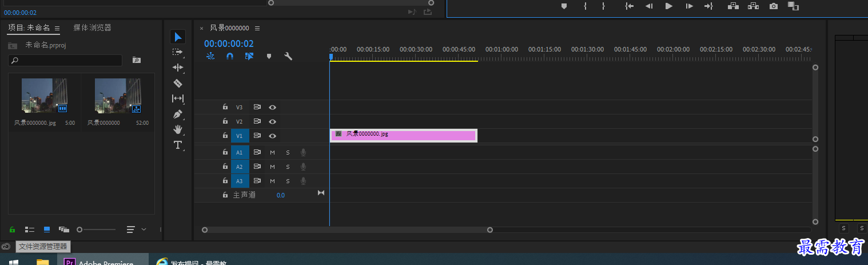The width and height of the screenshot is (868, 265).
Task: Click the timeline horizontal zoom scrollbar
Action: click(x=347, y=230)
